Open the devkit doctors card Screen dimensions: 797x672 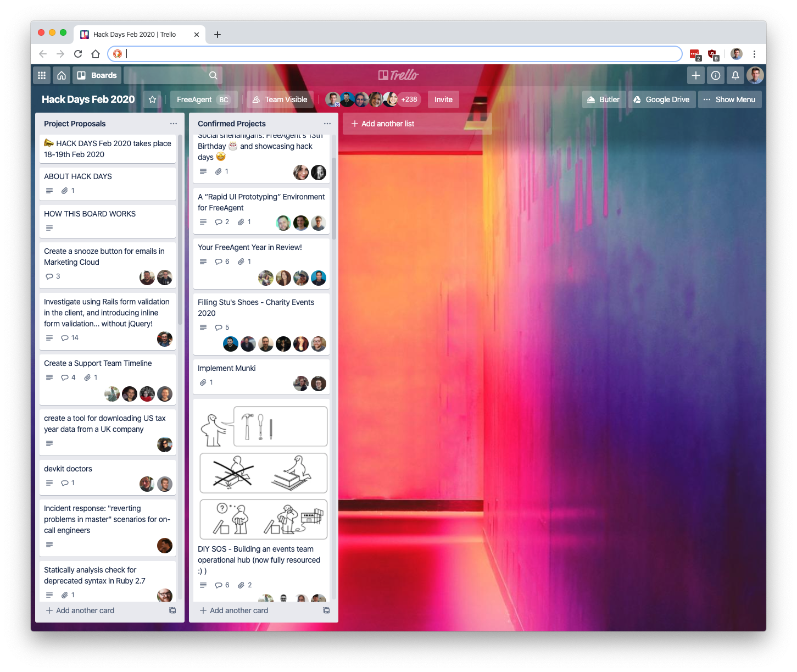click(108, 477)
